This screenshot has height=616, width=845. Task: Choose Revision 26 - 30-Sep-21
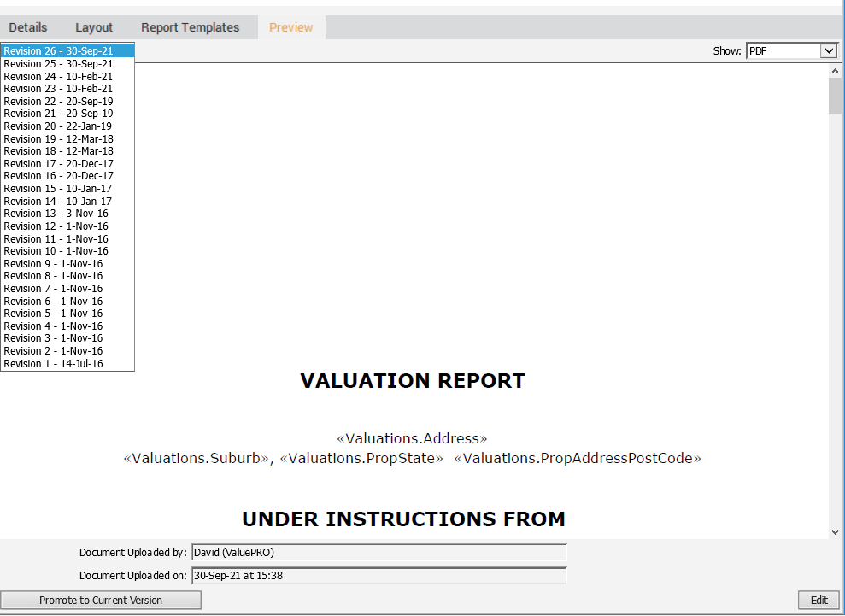[x=67, y=51]
